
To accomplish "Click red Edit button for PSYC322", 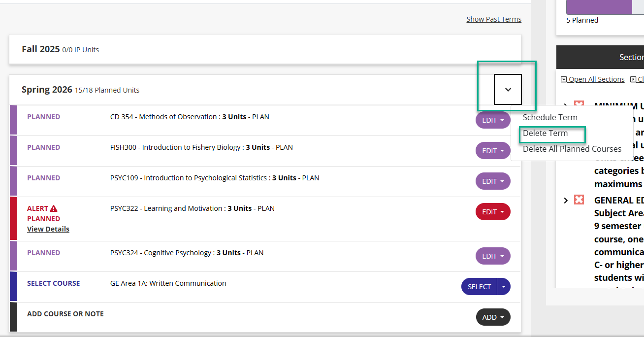I will (493, 212).
